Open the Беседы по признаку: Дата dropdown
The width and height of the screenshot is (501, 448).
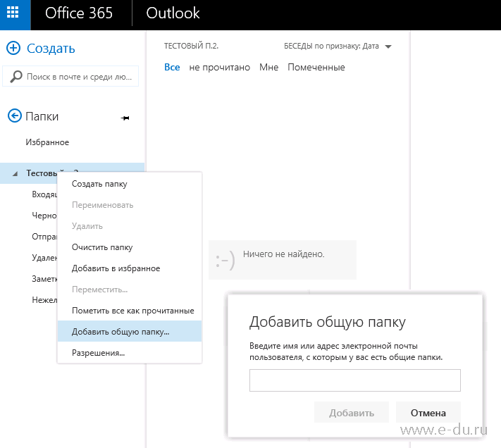pyautogui.click(x=388, y=46)
